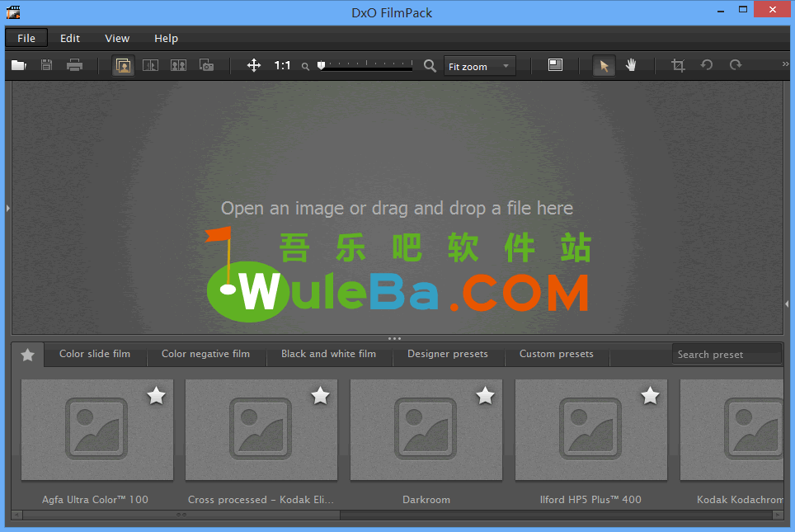This screenshot has width=795, height=532.
Task: Open an image file with folder icon
Action: [x=19, y=65]
